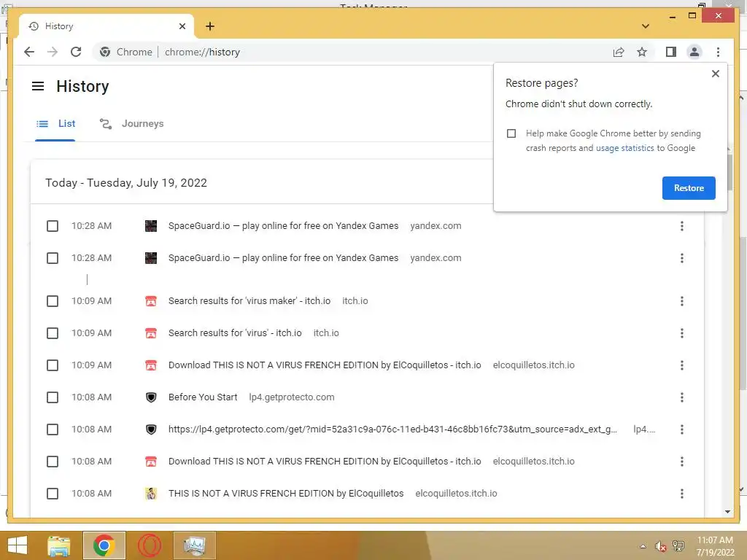
Task: Bookmark this tab with the star icon
Action: pos(642,52)
